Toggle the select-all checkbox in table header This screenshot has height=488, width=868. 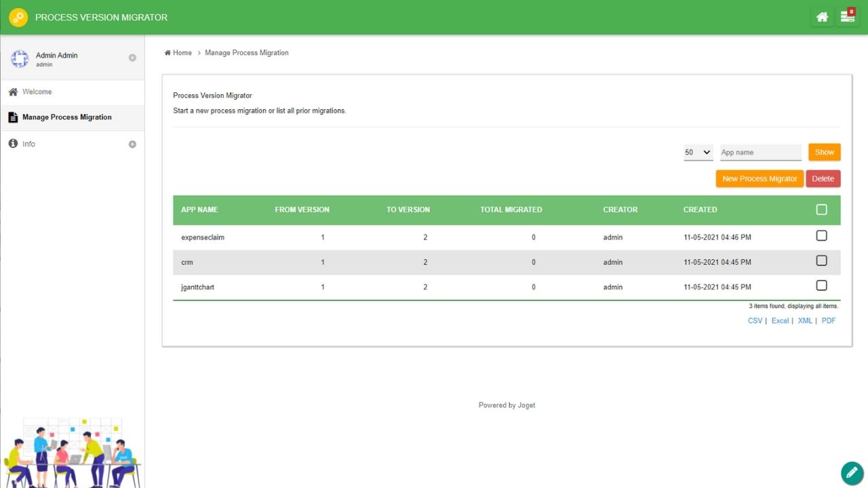tap(821, 210)
